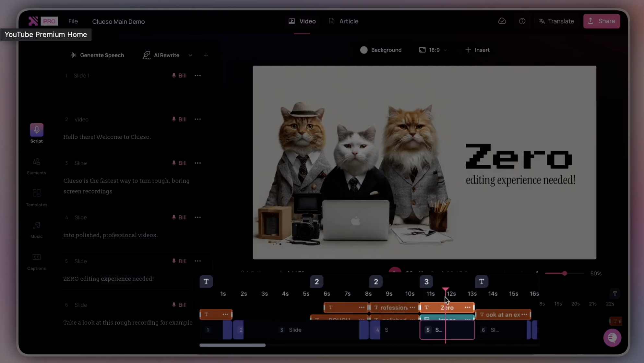The width and height of the screenshot is (644, 363).
Task: Open the File menu
Action: pyautogui.click(x=73, y=21)
